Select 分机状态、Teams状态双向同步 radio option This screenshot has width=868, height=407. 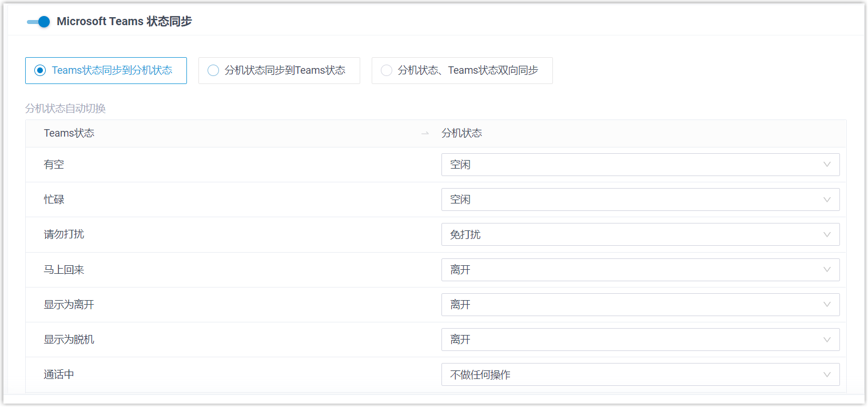point(387,70)
